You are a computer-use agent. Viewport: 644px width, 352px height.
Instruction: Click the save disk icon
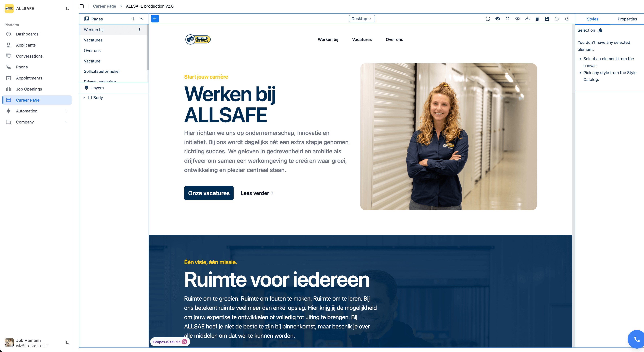547,19
